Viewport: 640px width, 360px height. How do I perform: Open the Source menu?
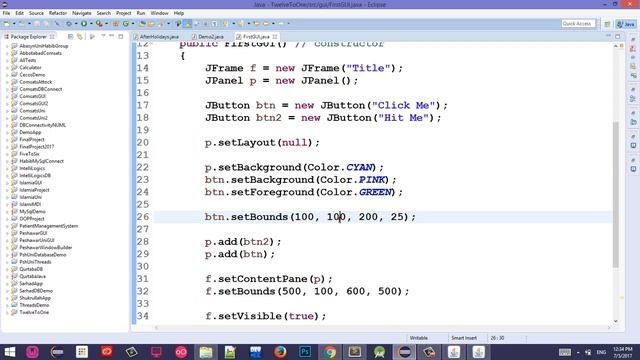point(36,13)
